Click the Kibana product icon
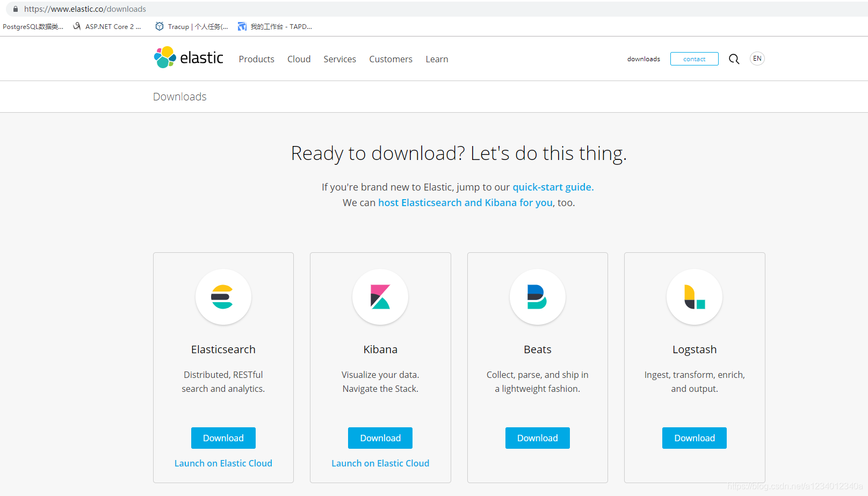Image resolution: width=868 pixels, height=496 pixels. [380, 297]
